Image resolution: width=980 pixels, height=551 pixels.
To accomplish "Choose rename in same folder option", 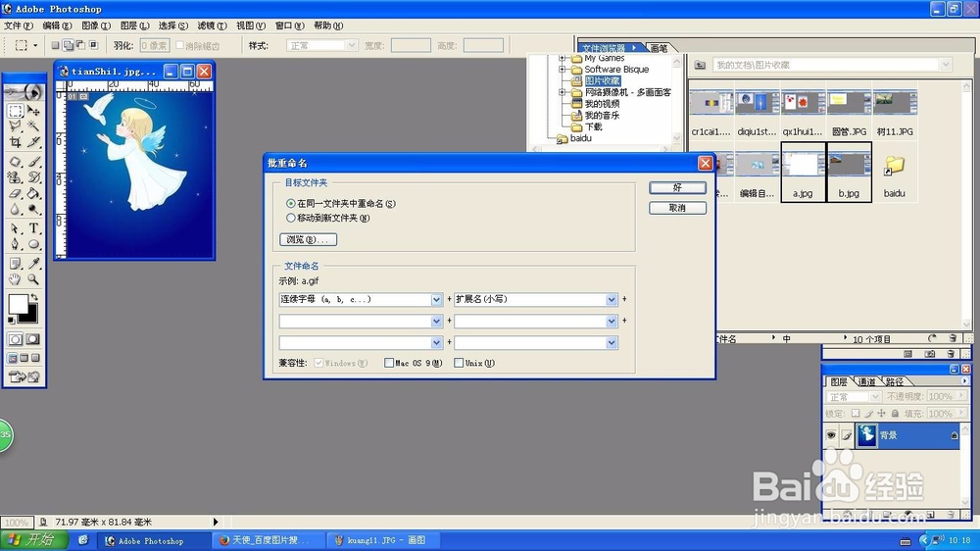I will pyautogui.click(x=341, y=203).
